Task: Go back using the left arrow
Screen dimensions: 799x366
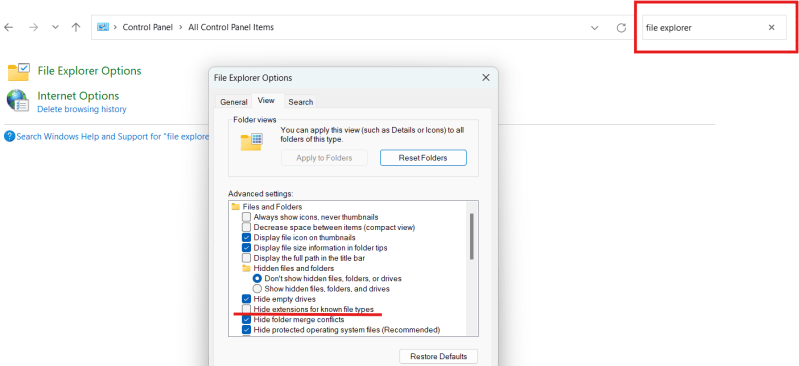Action: tap(8, 28)
